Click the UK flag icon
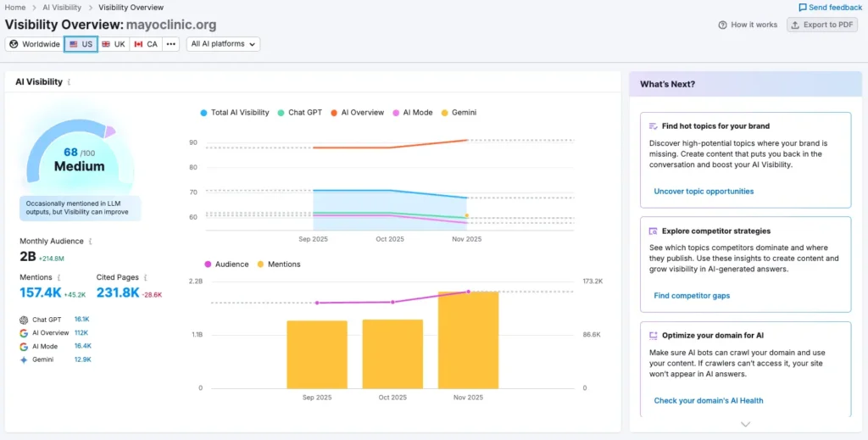 106,44
